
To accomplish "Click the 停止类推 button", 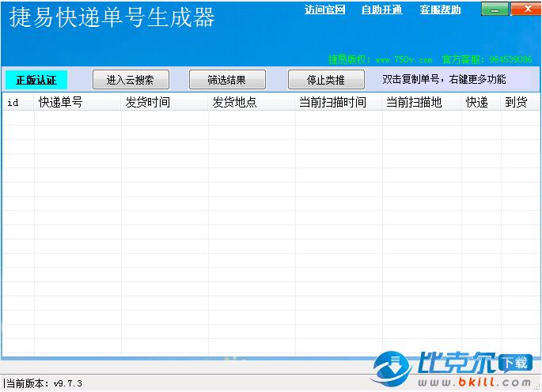I will click(326, 80).
